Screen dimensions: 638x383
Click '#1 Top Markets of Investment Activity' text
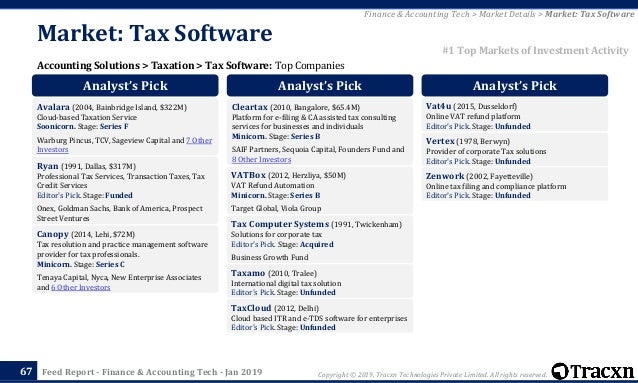coord(535,50)
